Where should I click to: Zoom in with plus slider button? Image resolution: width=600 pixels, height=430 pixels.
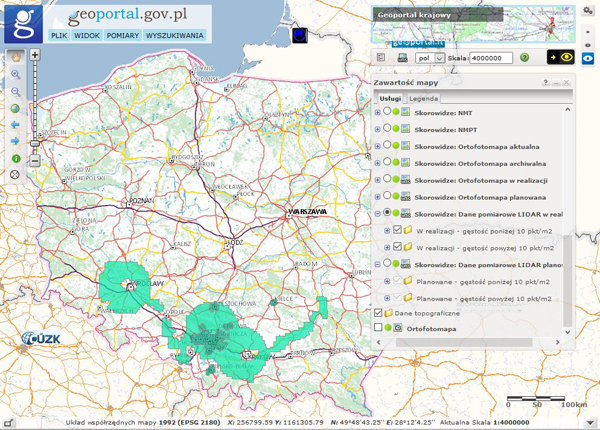[x=35, y=55]
